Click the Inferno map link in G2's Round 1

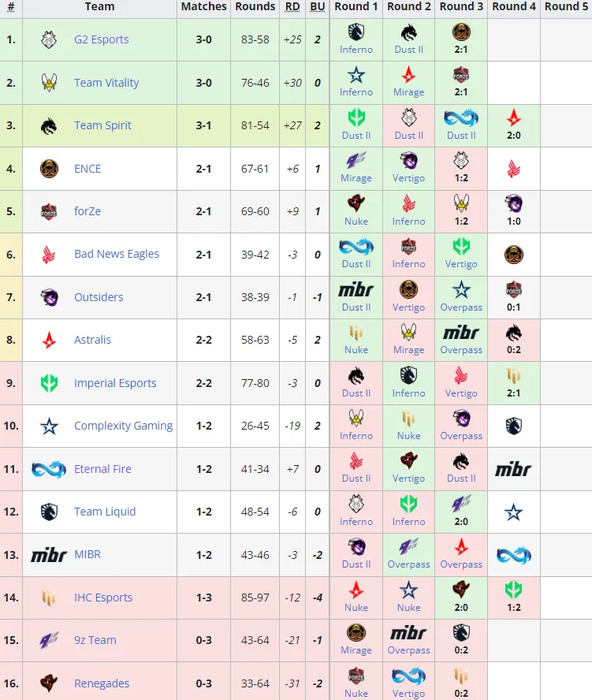[356, 50]
